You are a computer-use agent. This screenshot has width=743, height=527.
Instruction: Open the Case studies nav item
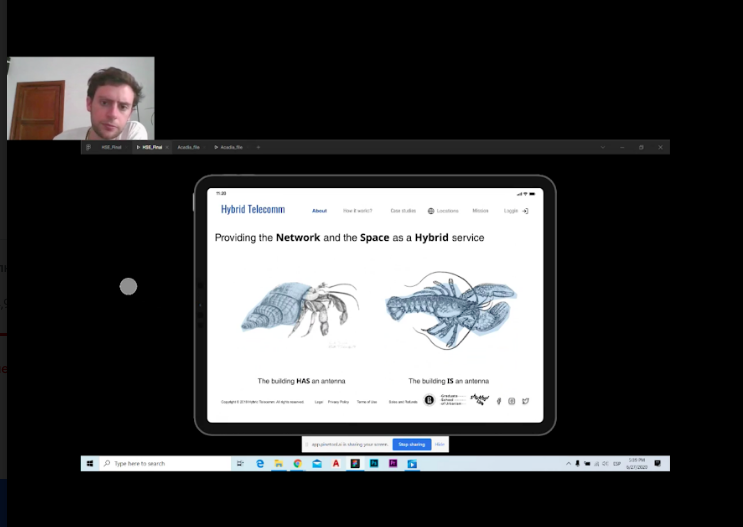tap(403, 211)
